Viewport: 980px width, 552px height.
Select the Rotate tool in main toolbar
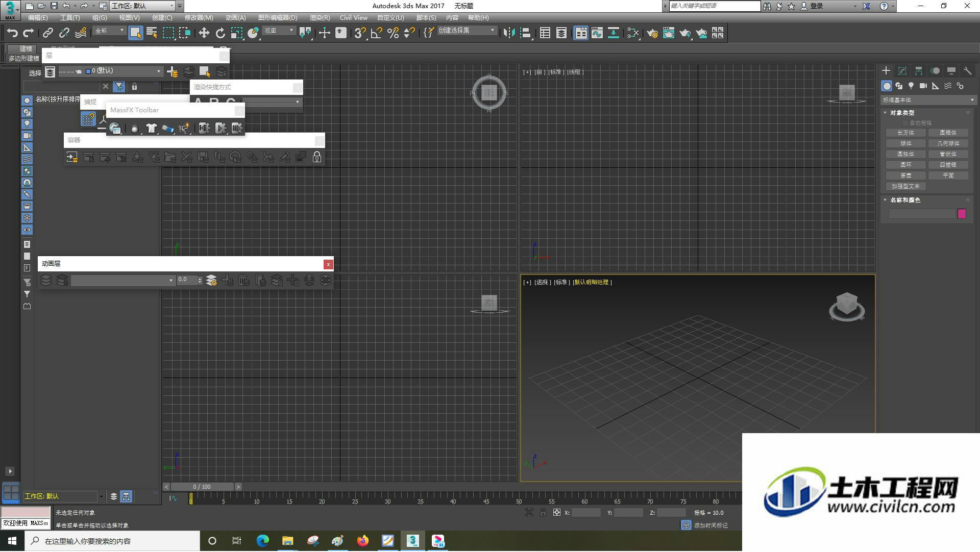[220, 33]
